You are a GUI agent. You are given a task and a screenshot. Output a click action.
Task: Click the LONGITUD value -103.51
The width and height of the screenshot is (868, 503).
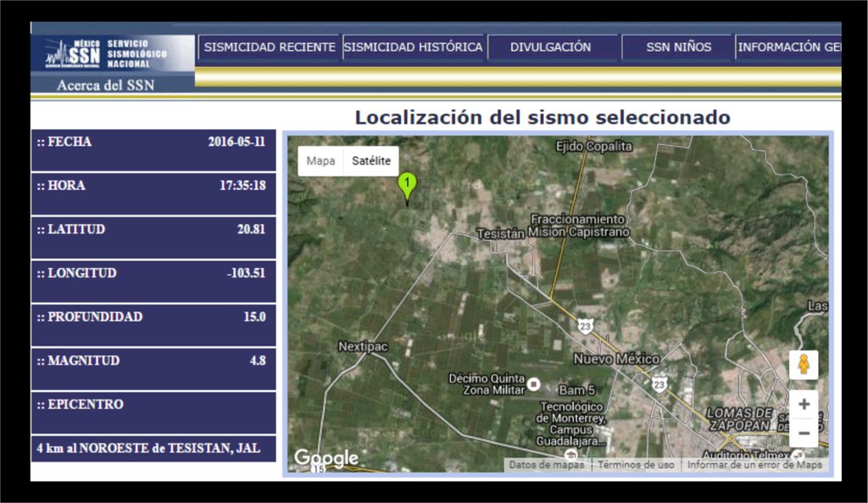point(246,273)
